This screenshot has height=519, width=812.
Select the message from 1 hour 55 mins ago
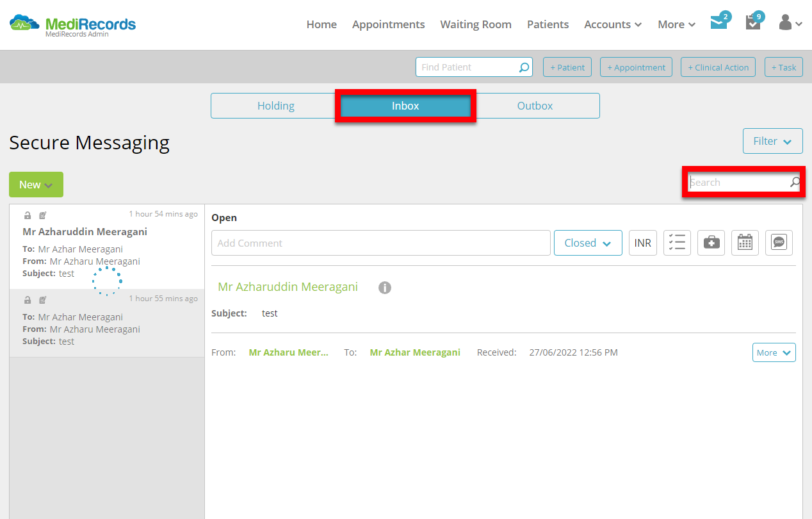[107, 323]
